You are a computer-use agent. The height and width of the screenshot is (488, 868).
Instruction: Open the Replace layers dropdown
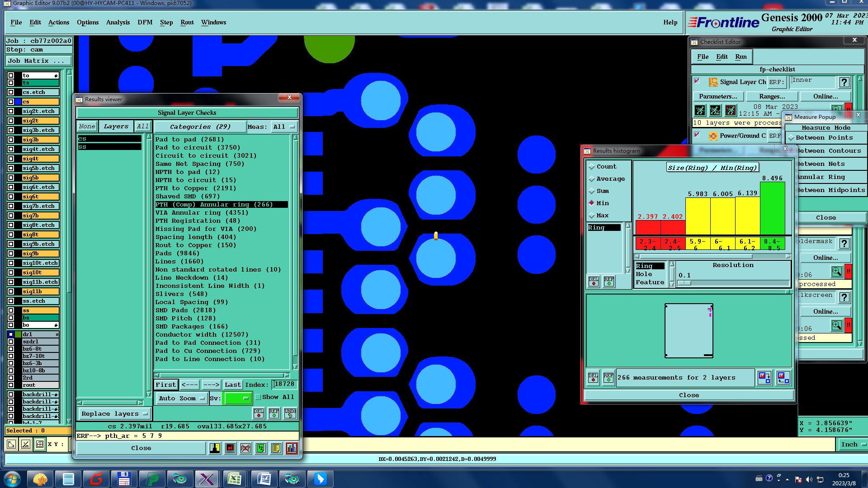(114, 414)
